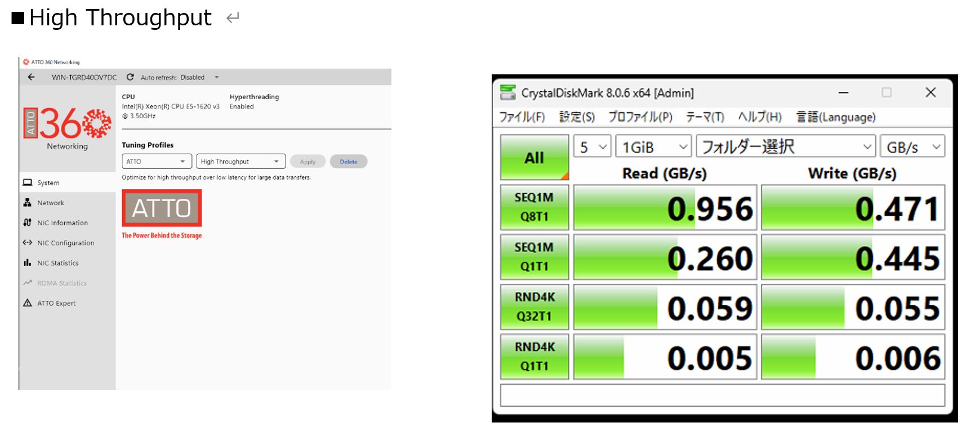Run the RND4K Q32T1 test
The height and width of the screenshot is (427, 980).
click(534, 307)
